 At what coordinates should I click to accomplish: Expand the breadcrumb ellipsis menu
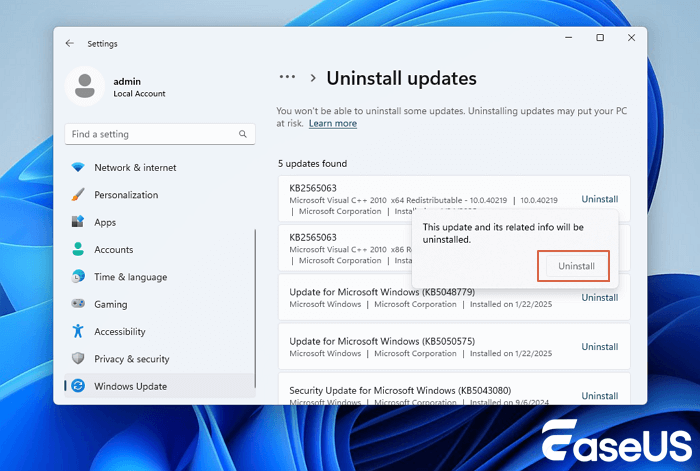287,77
